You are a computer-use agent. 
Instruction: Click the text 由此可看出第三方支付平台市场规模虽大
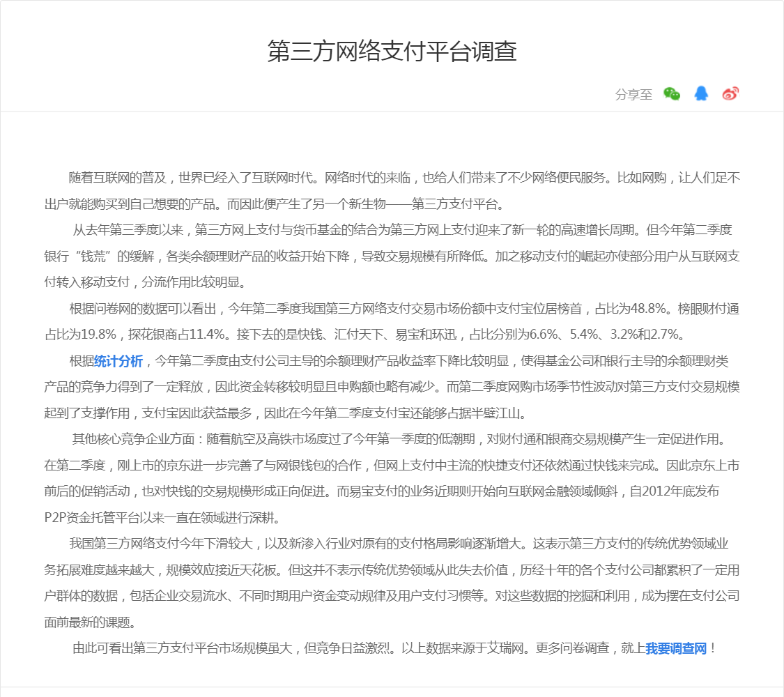point(183,648)
